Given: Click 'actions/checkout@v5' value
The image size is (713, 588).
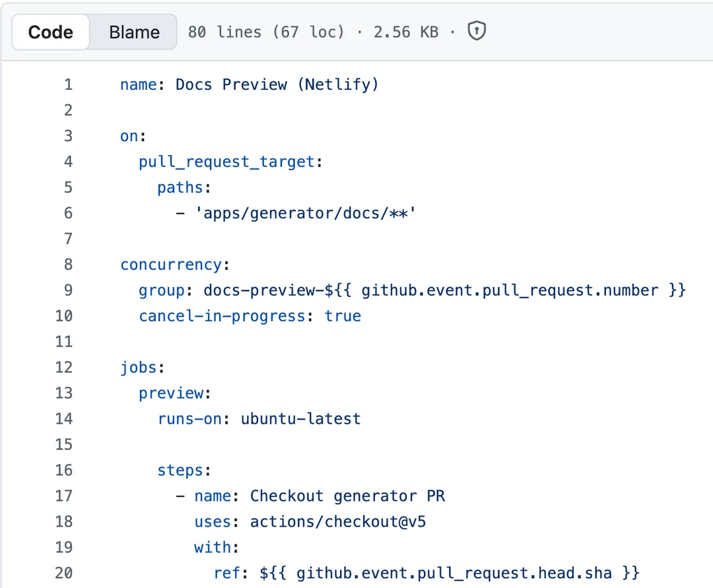Looking at the screenshot, I should coord(338,521).
